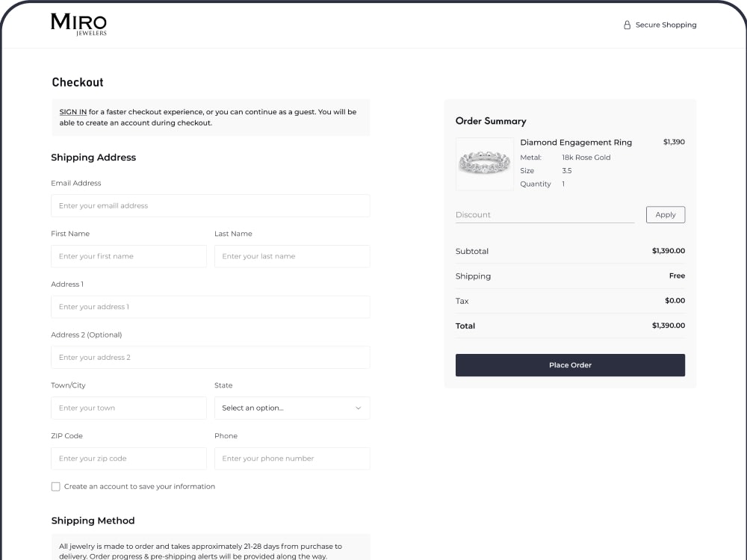Click the Shipping Method heading
Image resolution: width=747 pixels, height=560 pixels.
(93, 520)
